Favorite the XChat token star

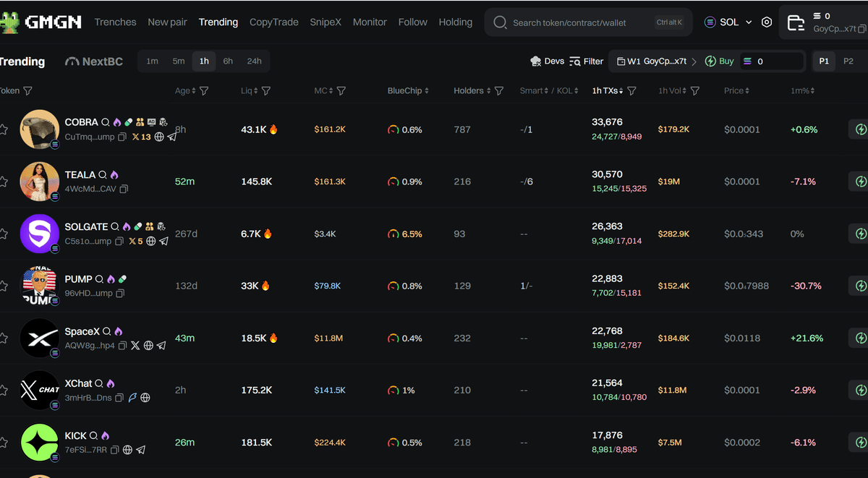pos(4,390)
